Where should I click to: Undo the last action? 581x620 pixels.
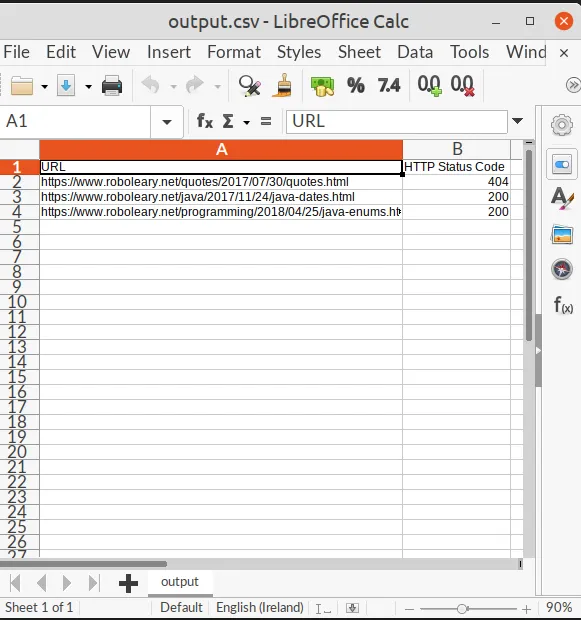151,85
